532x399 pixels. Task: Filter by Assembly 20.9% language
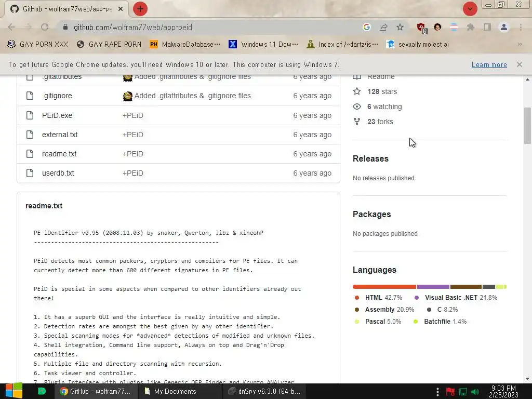click(384, 310)
